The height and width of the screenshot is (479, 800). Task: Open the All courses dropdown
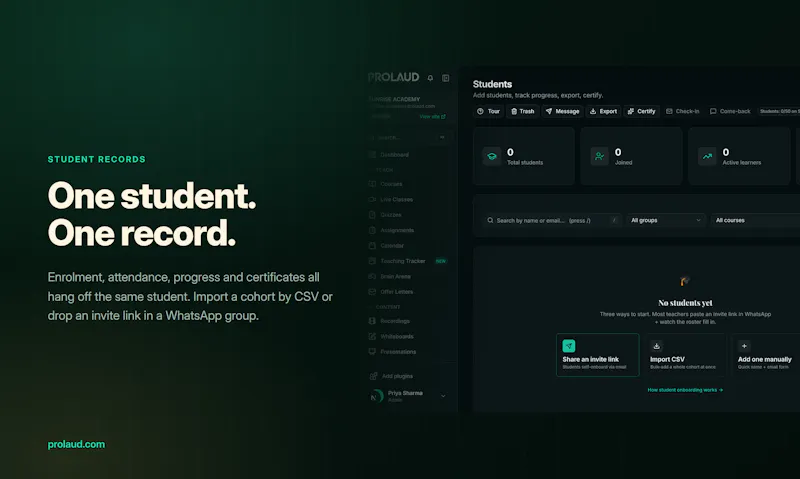point(755,220)
